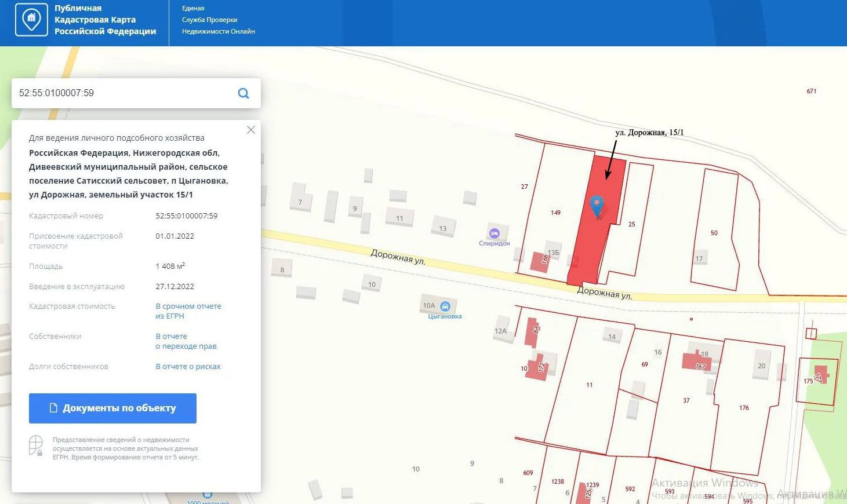
Task: Close the parcel information panel
Action: pyautogui.click(x=251, y=130)
